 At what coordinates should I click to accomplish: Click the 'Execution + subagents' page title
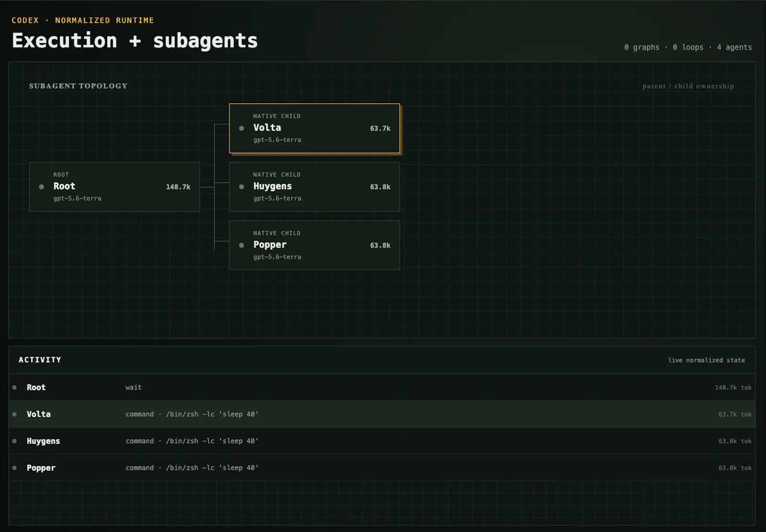coord(135,41)
